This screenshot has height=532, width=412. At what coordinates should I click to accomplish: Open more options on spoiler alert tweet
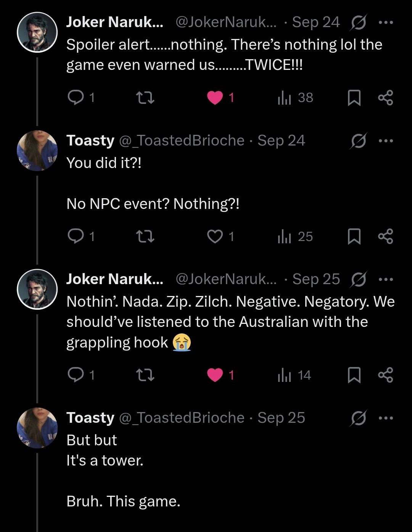click(385, 23)
